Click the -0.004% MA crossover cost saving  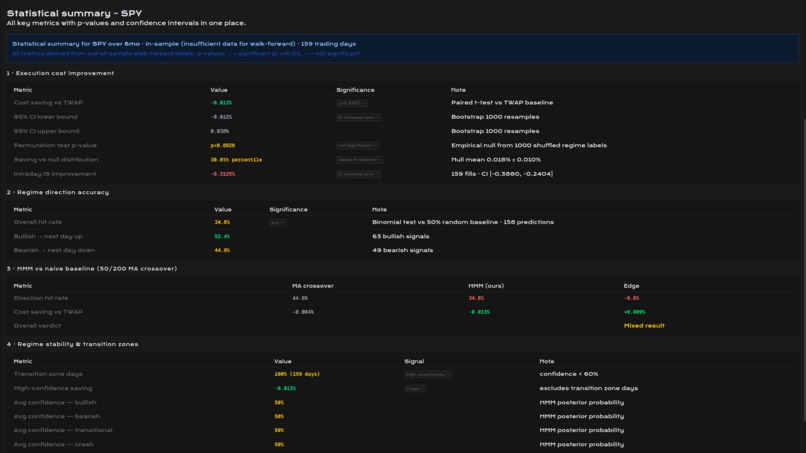(303, 312)
